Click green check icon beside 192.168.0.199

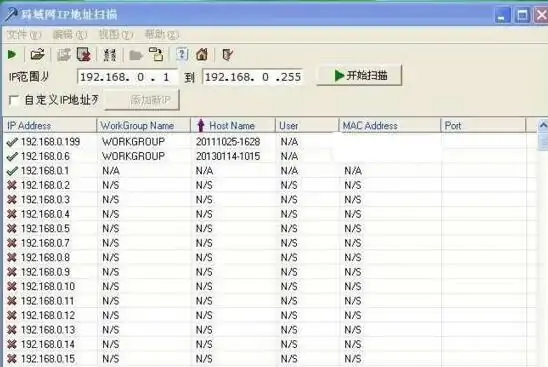[12, 142]
